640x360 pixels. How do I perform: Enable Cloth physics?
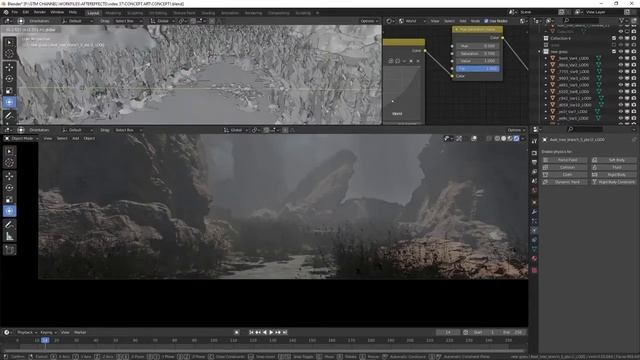click(x=565, y=175)
